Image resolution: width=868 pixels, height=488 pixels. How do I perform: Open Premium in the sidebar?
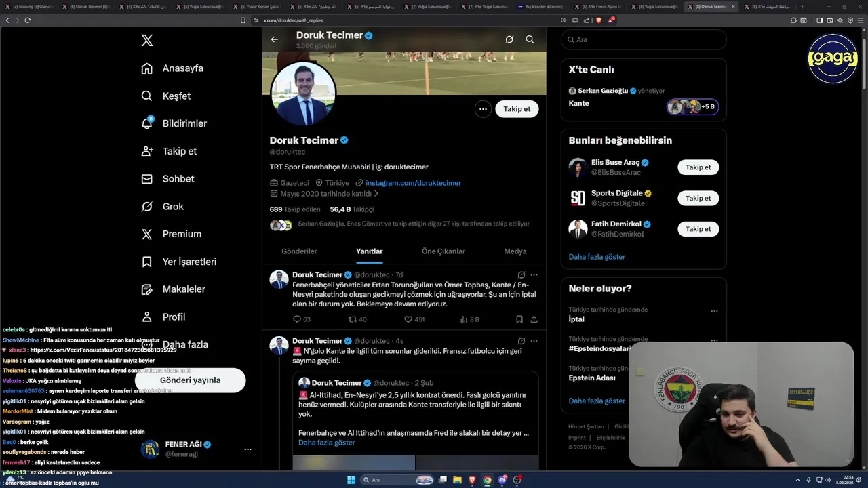click(171, 234)
